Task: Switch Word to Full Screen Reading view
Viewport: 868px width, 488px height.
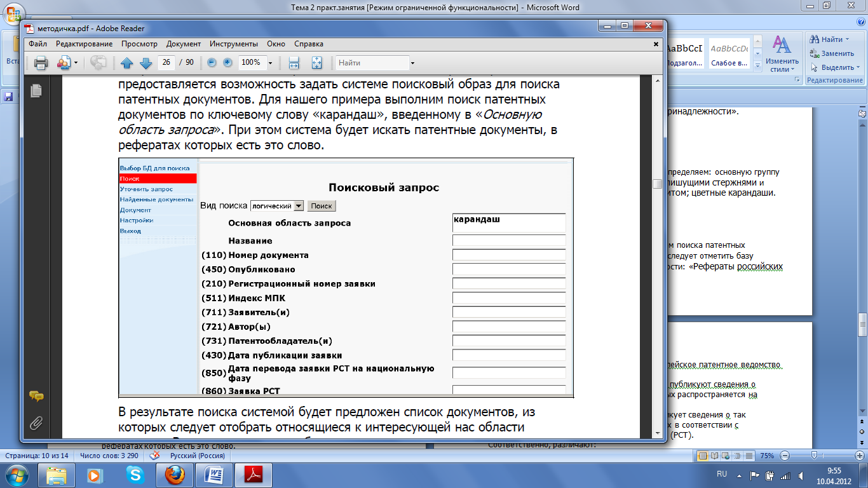Action: [714, 456]
